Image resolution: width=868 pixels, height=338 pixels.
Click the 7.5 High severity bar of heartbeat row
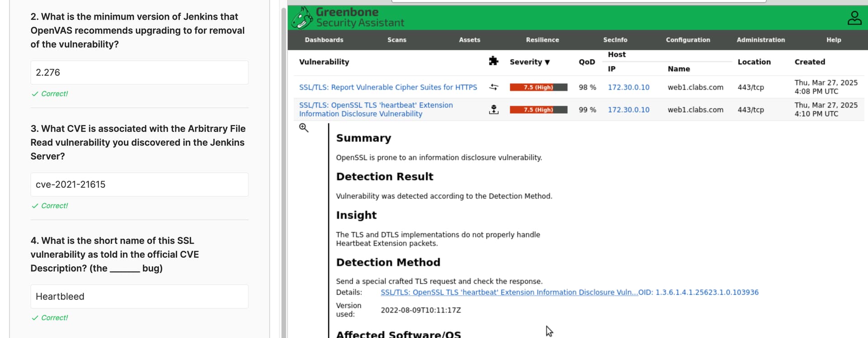(x=538, y=109)
